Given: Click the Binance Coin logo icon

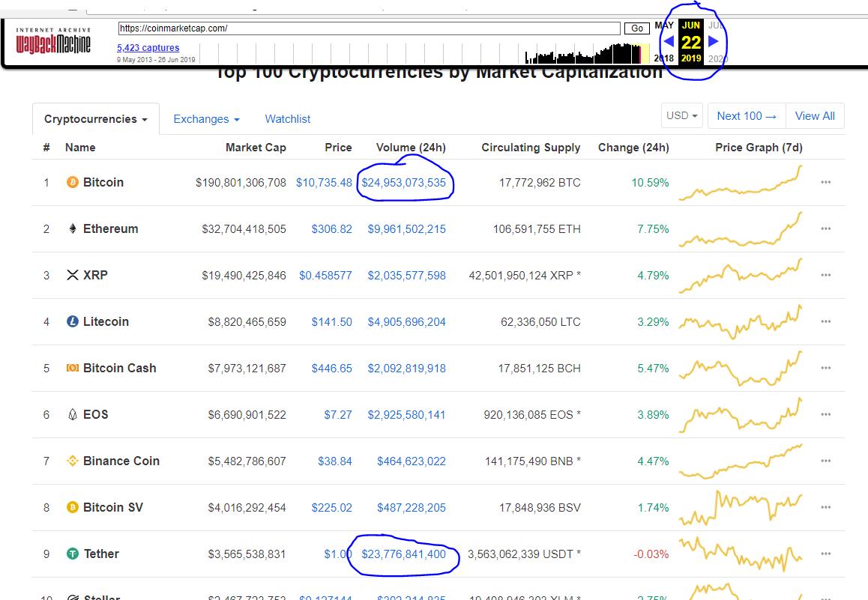Looking at the screenshot, I should 73,461.
